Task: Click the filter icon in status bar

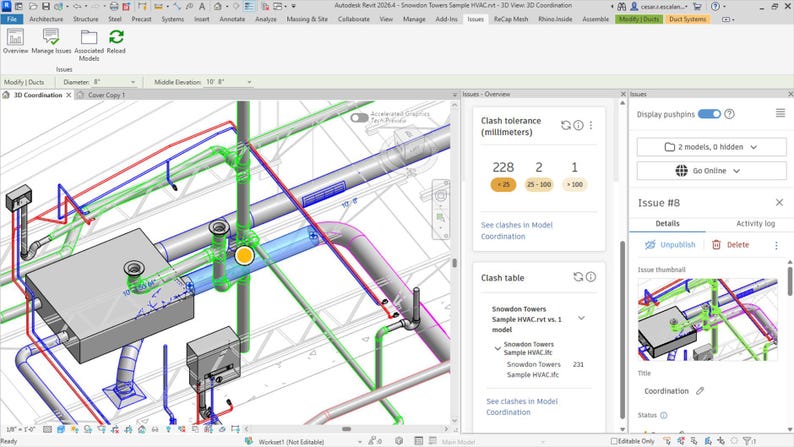Action: (748, 441)
